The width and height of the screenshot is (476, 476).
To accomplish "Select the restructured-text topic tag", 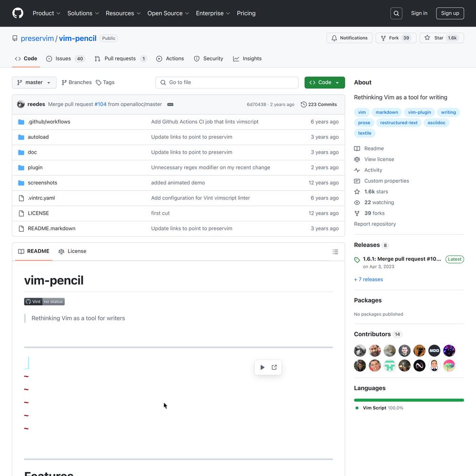I will click(x=399, y=123).
